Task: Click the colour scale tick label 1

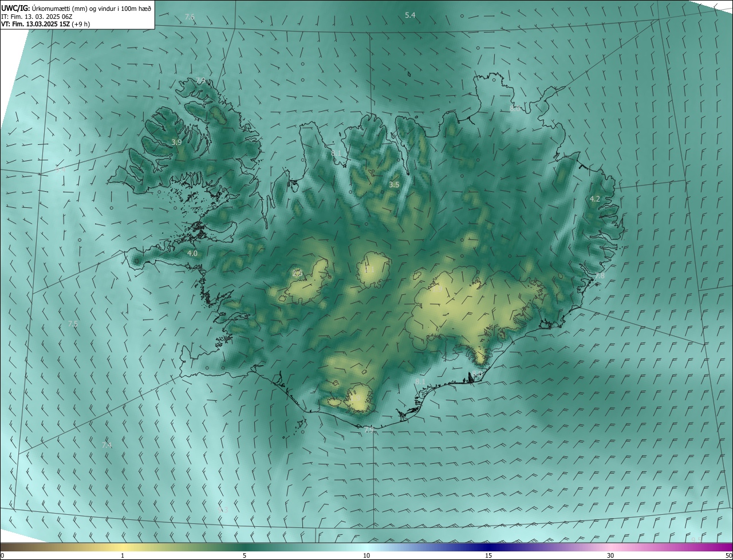Action: (x=123, y=555)
